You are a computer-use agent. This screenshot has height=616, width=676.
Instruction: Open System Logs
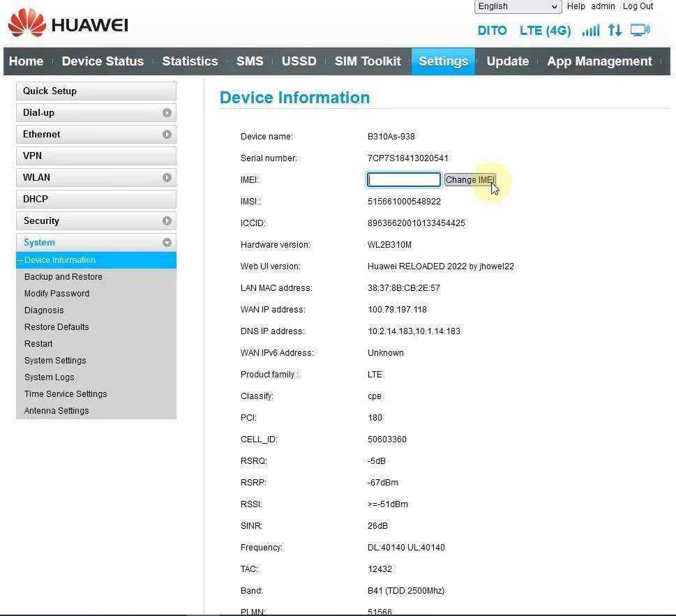49,377
